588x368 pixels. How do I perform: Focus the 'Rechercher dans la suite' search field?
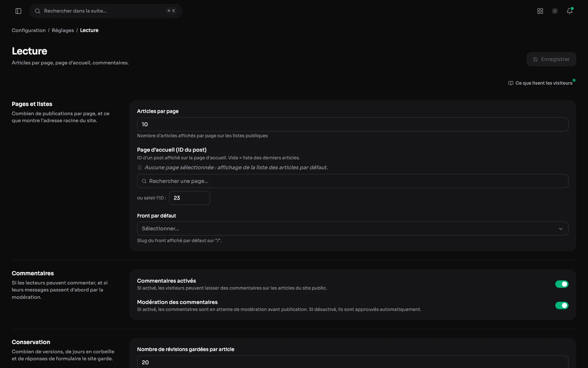tap(106, 11)
